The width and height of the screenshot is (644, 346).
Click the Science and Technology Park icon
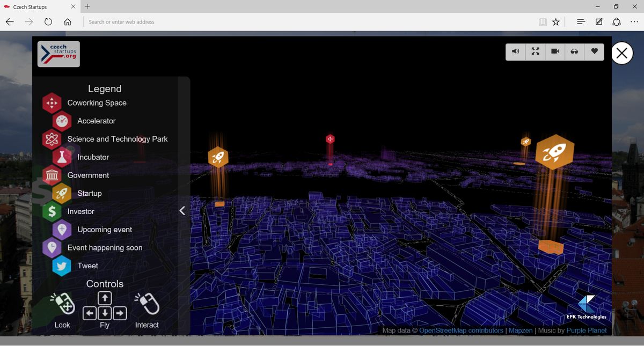52,139
